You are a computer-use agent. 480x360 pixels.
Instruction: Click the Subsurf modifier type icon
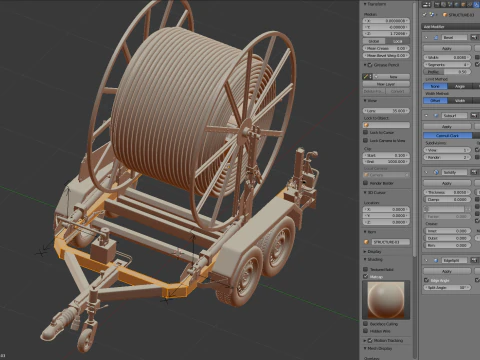[x=436, y=115]
